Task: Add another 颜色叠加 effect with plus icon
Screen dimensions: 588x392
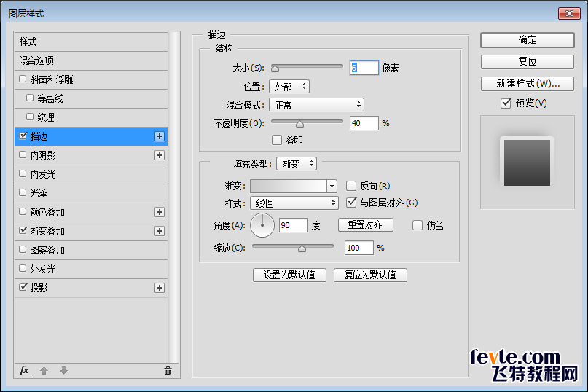Action: [x=160, y=212]
